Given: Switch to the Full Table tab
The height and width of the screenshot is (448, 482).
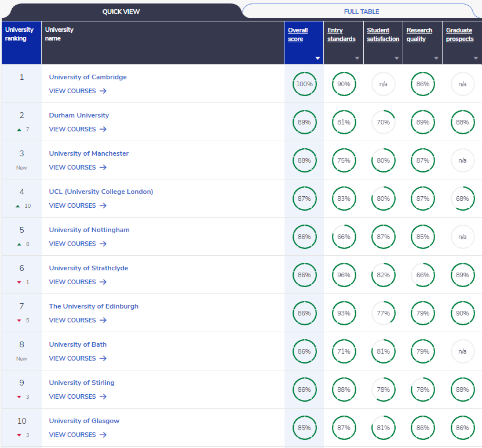Looking at the screenshot, I should coord(362,12).
